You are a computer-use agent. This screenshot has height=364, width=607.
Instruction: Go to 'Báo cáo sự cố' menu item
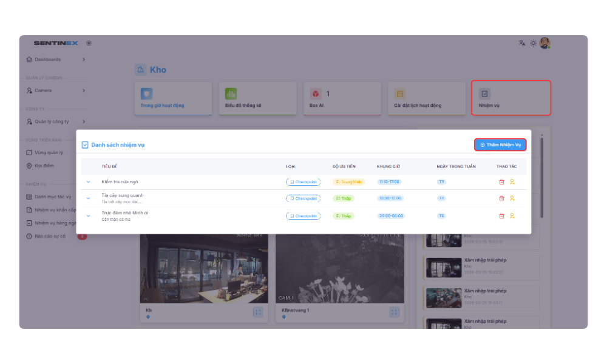pos(50,236)
